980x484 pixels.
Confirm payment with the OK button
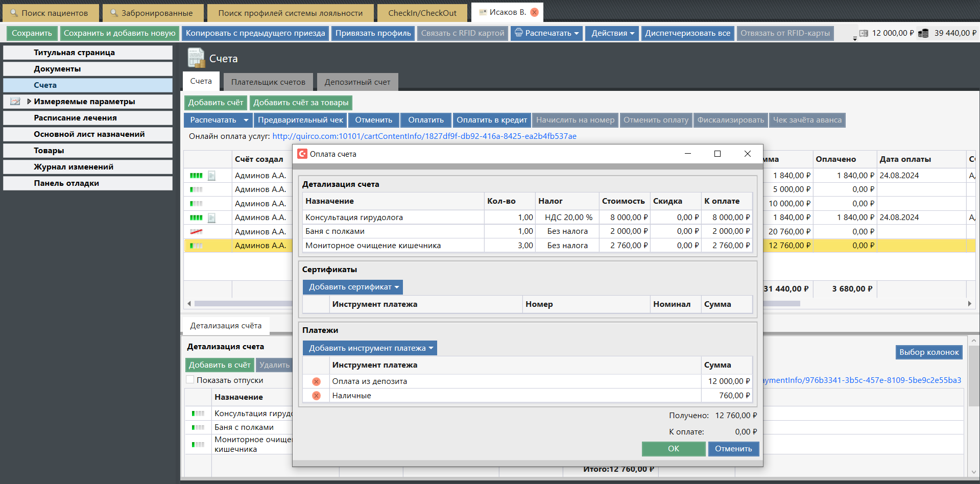coord(673,449)
